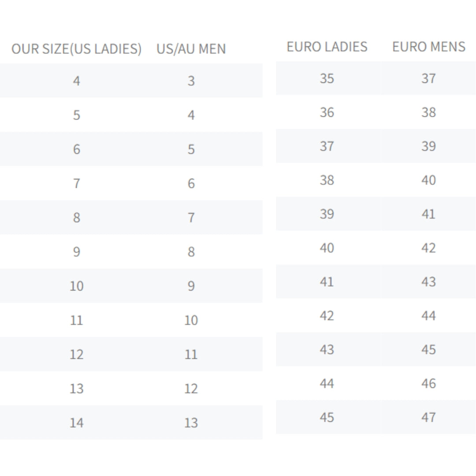Click Euro mens size 47 cell
This screenshot has width=476, height=476.
pos(429,417)
